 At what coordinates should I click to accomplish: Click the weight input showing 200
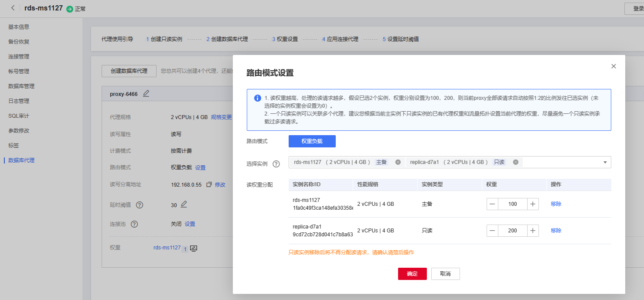point(513,230)
